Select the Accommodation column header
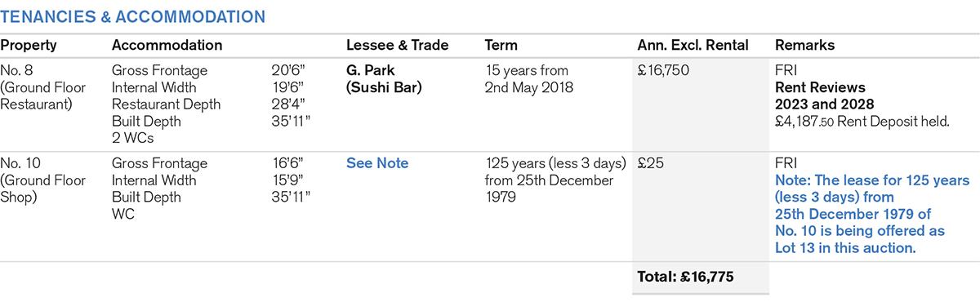The height and width of the screenshot is (302, 980). (167, 46)
